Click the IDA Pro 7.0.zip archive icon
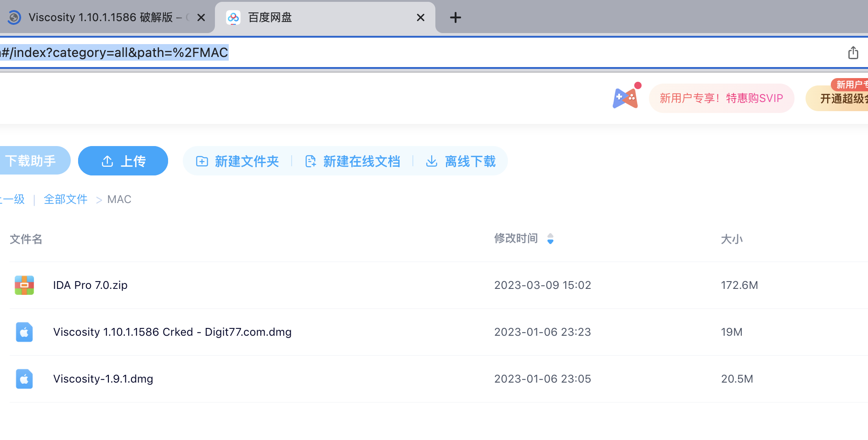This screenshot has width=868, height=440. (x=24, y=285)
